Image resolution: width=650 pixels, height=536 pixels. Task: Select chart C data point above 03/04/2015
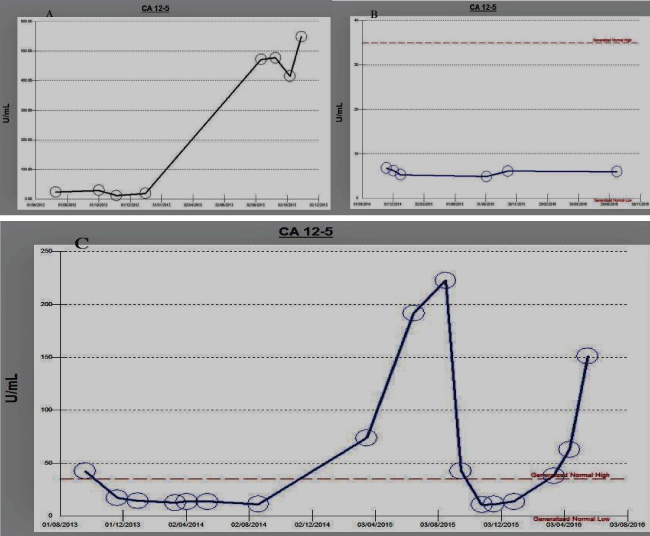pos(366,438)
